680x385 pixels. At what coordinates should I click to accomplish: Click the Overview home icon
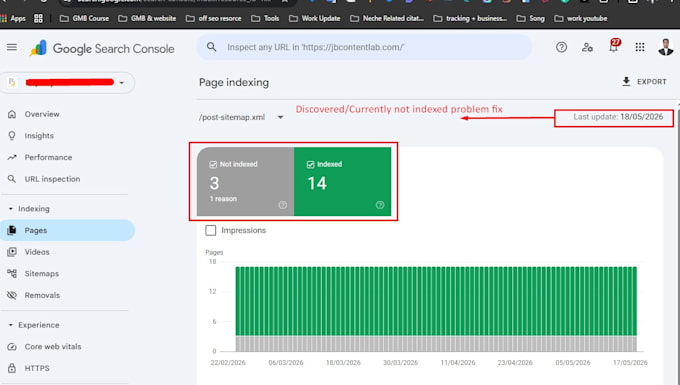[12, 114]
